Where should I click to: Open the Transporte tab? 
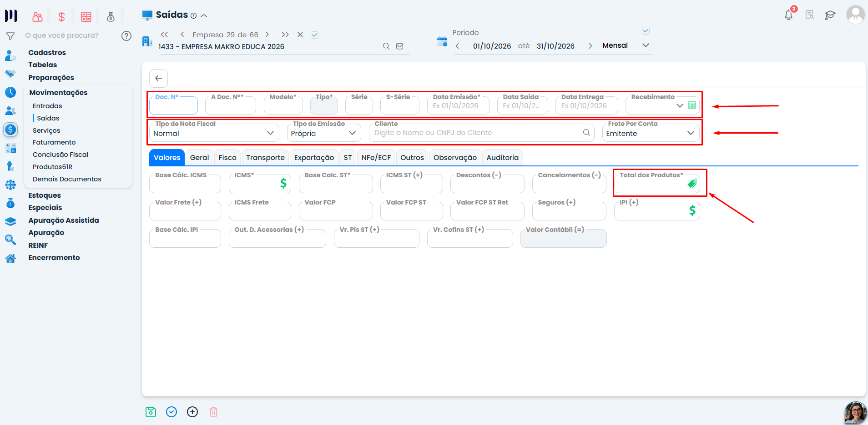click(x=265, y=157)
